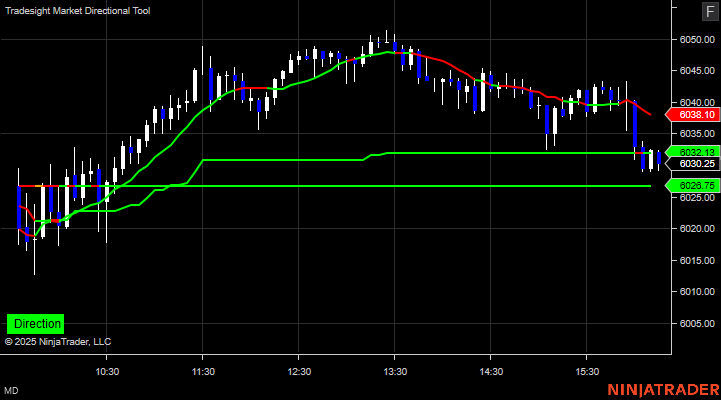
Task: Select the green 6026.75 price marker
Action: coord(693,186)
